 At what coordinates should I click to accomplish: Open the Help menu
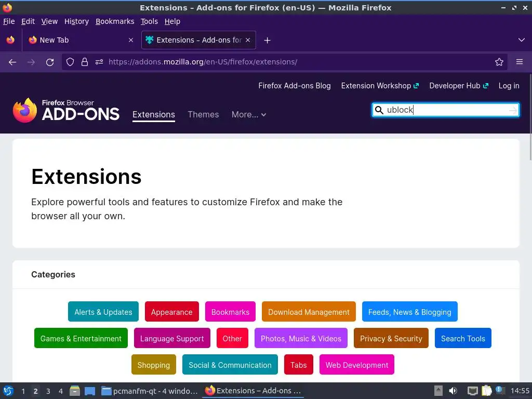pos(172,21)
